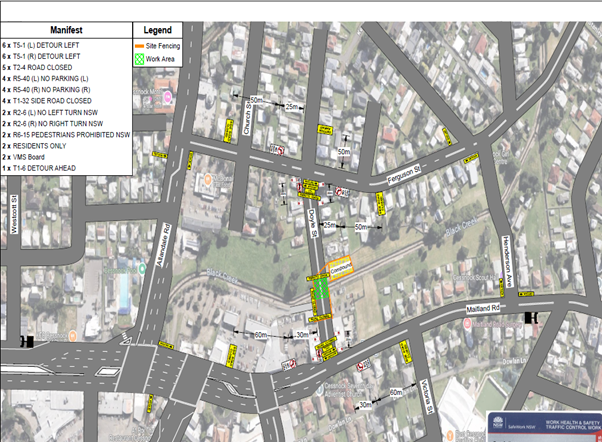Select the Legend header
This screenshot has width=602, height=442.
(157, 30)
